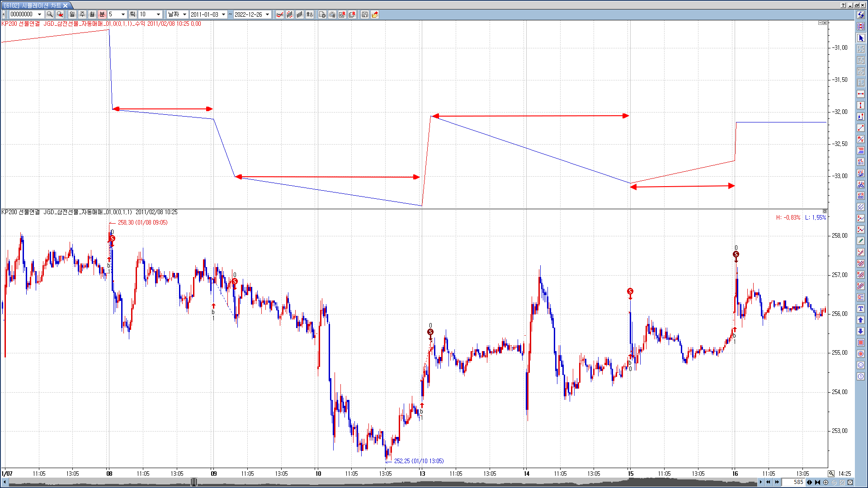Click the text T tool in right sidebar
Image resolution: width=868 pixels, height=488 pixels.
861,309
